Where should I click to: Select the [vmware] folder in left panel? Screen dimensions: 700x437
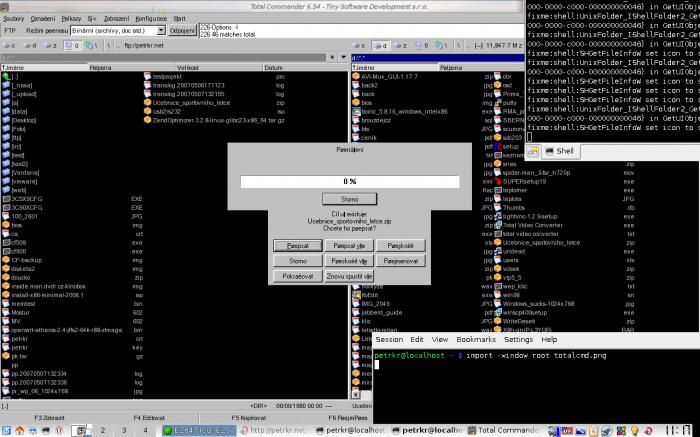coord(24,181)
